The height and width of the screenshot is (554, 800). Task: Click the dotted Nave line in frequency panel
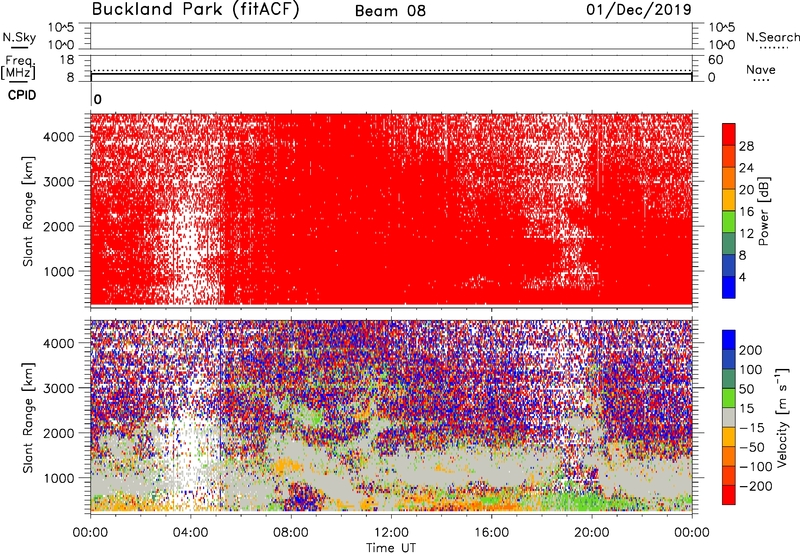(x=391, y=71)
